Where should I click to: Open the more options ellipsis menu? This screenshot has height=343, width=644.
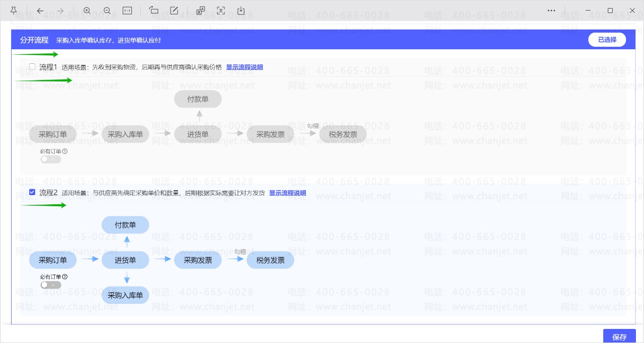click(551, 11)
